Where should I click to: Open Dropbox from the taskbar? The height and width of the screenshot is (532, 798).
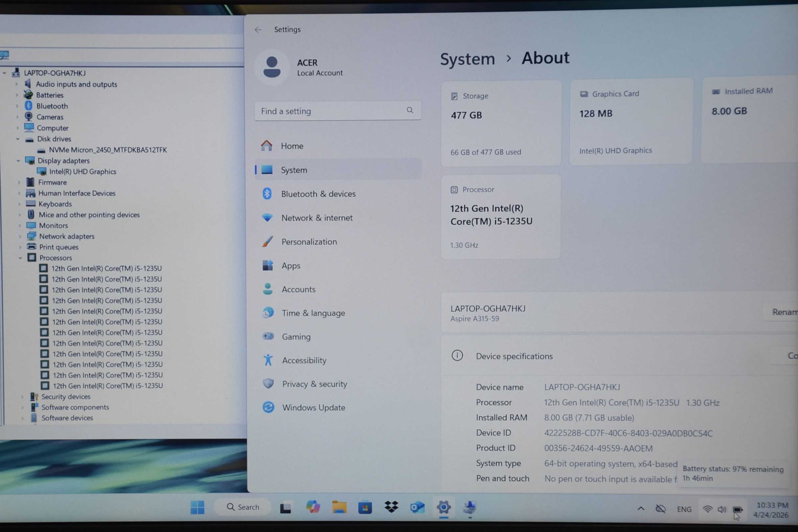(x=391, y=507)
